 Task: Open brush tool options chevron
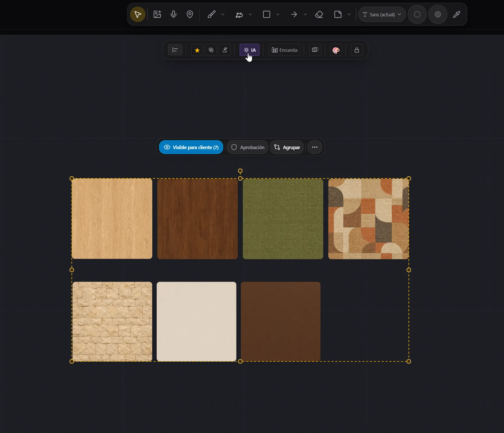[x=223, y=14]
